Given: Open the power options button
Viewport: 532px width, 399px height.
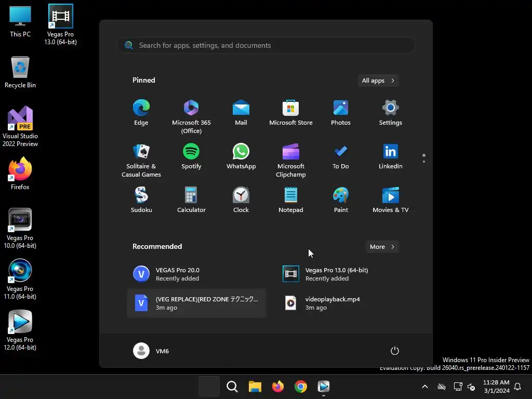Looking at the screenshot, I should point(395,351).
